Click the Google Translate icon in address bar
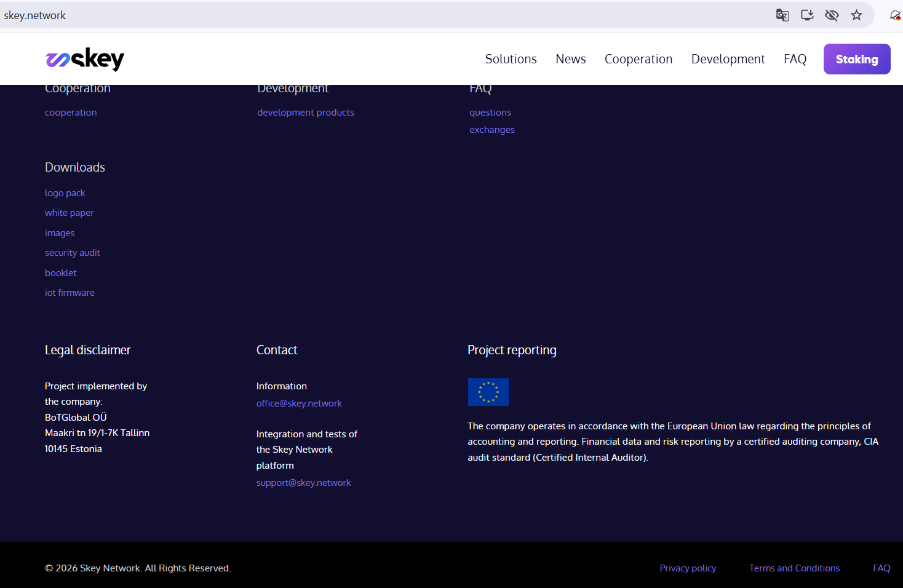Viewport: 903px width, 588px height. (782, 15)
